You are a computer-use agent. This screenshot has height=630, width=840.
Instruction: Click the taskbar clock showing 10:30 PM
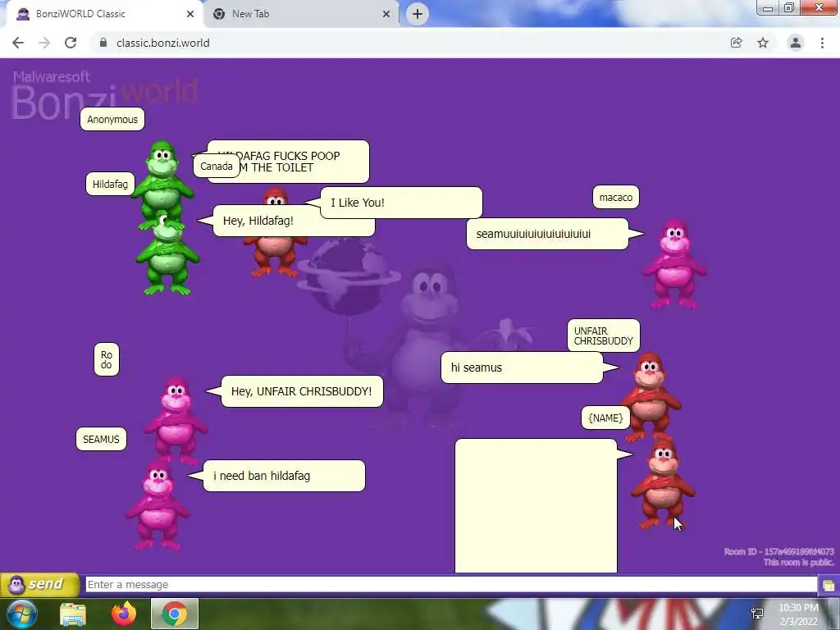pos(799,614)
